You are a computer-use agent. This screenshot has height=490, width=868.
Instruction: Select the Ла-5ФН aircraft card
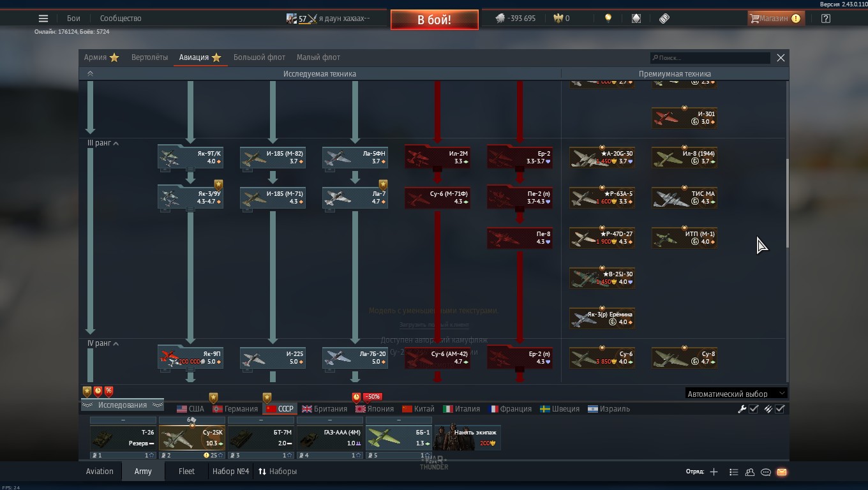point(355,158)
